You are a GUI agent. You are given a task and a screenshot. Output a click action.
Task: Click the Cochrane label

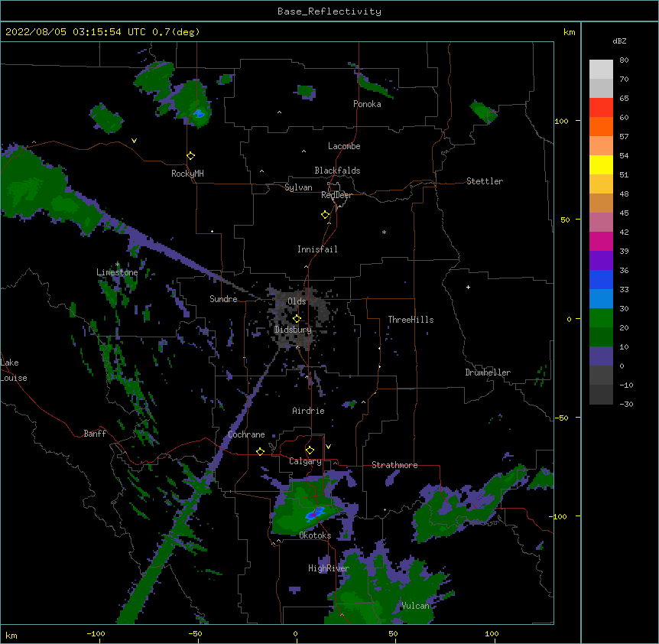click(x=246, y=434)
